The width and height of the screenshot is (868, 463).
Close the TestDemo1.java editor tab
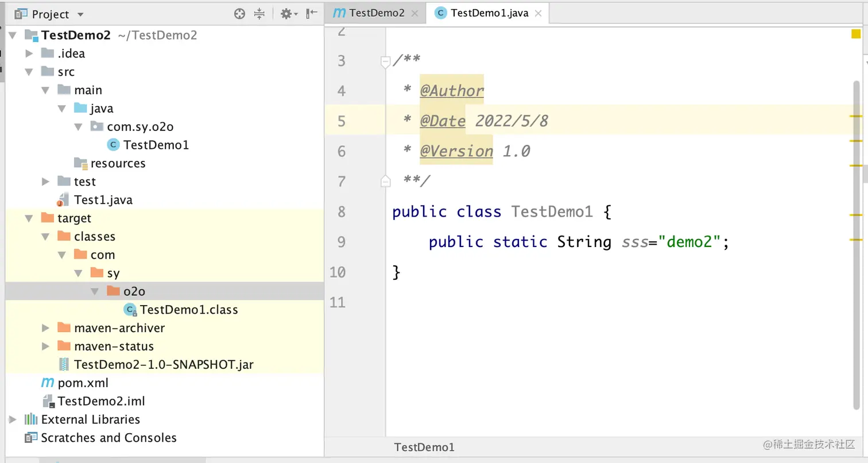click(538, 13)
